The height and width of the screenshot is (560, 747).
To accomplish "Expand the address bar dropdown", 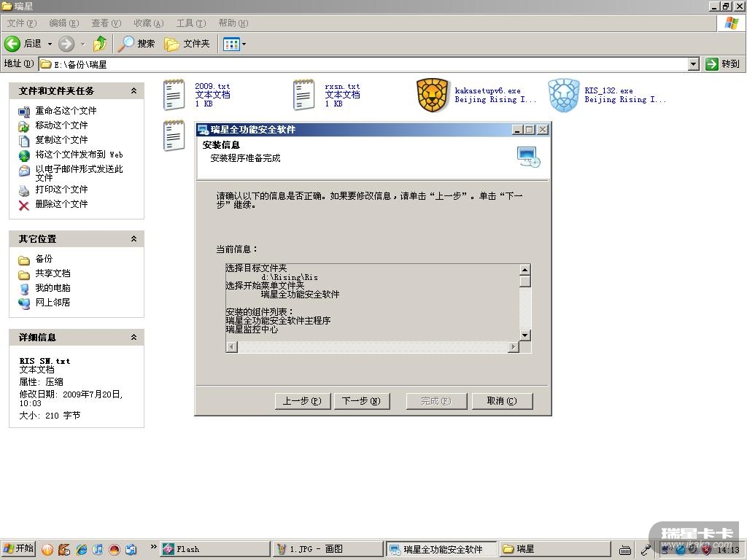I will tap(694, 64).
